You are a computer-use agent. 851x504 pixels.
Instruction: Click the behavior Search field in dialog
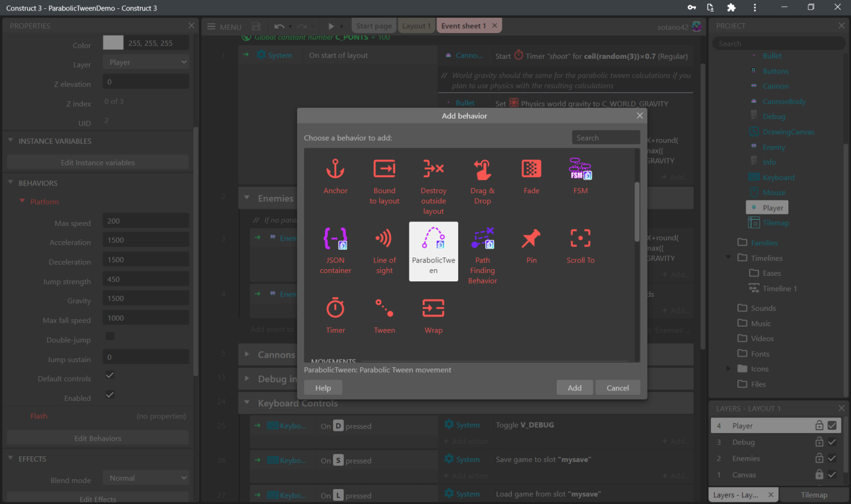click(x=606, y=137)
